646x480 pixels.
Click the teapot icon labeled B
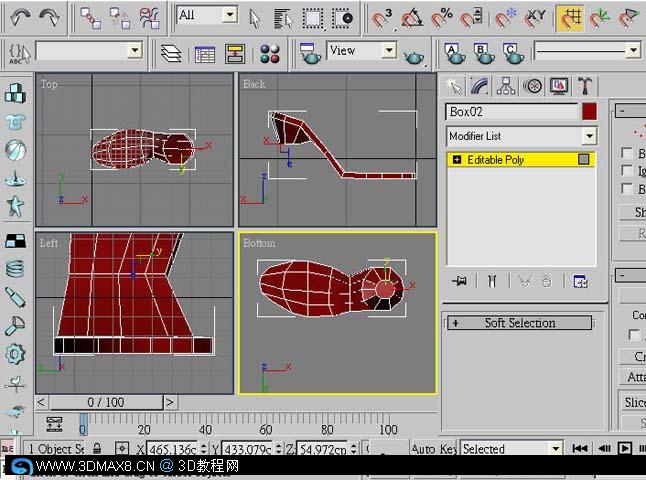484,54
